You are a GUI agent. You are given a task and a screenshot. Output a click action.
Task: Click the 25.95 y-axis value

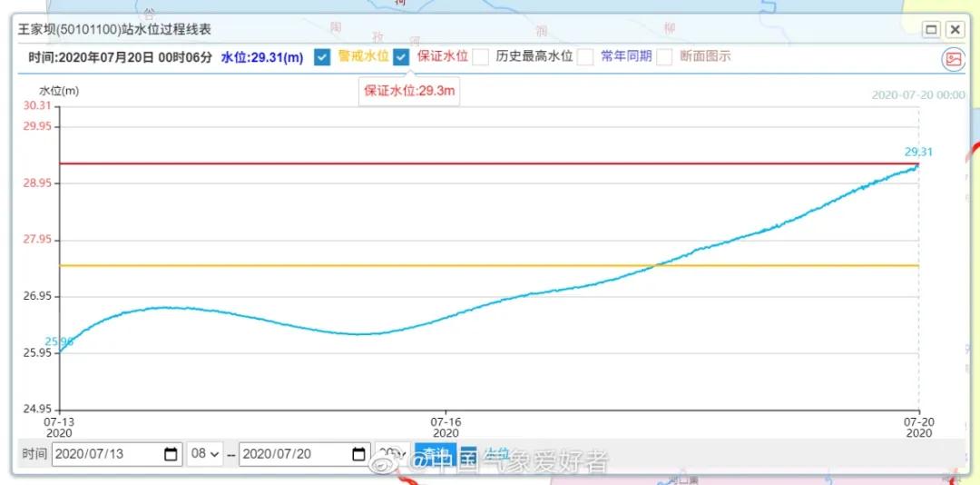(x=37, y=353)
